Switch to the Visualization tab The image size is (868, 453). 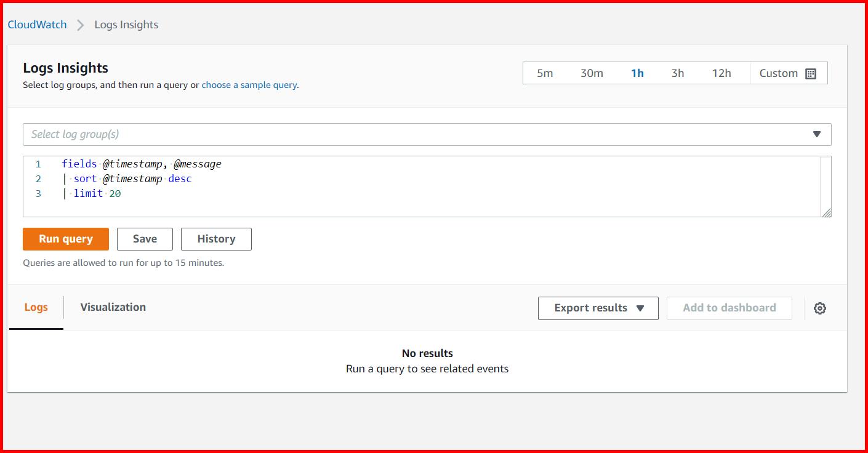[113, 307]
